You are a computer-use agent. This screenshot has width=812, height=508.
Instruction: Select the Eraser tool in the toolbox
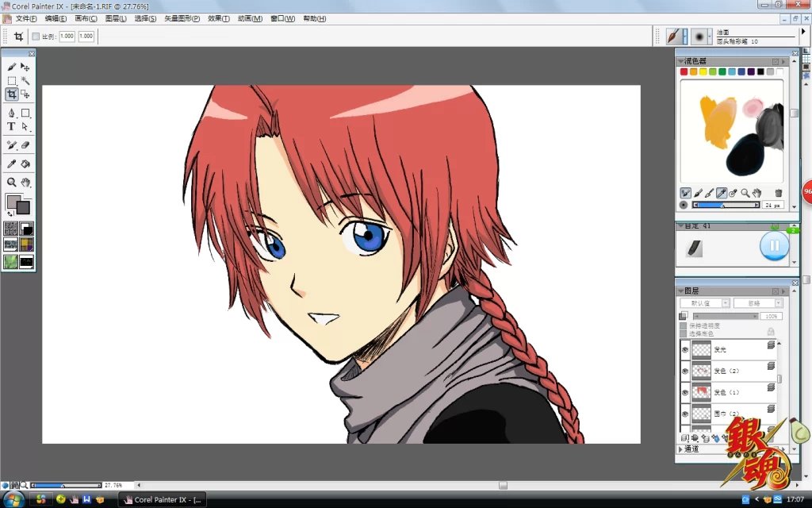[x=25, y=145]
